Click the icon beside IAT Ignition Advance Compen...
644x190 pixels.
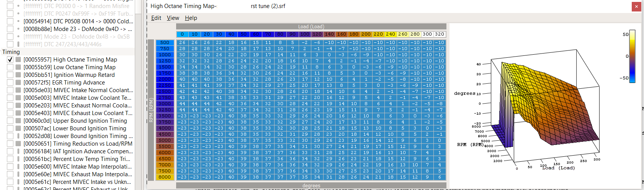(18, 151)
